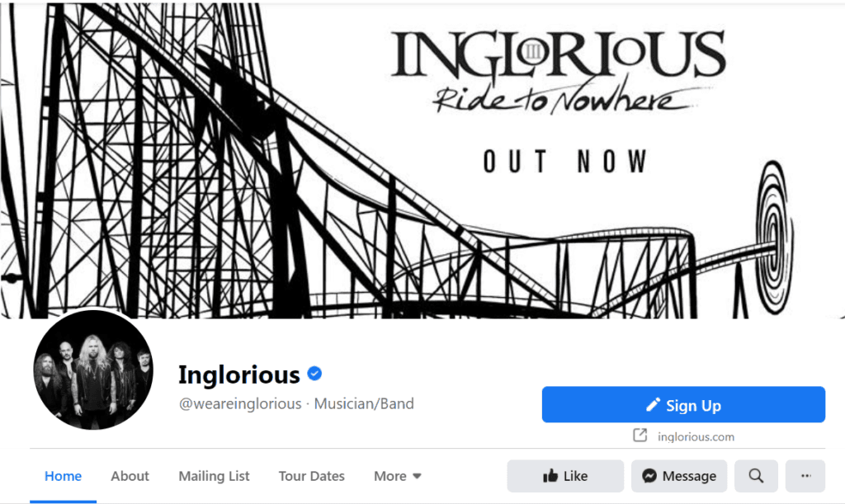Open the Mailing List tab

214,476
